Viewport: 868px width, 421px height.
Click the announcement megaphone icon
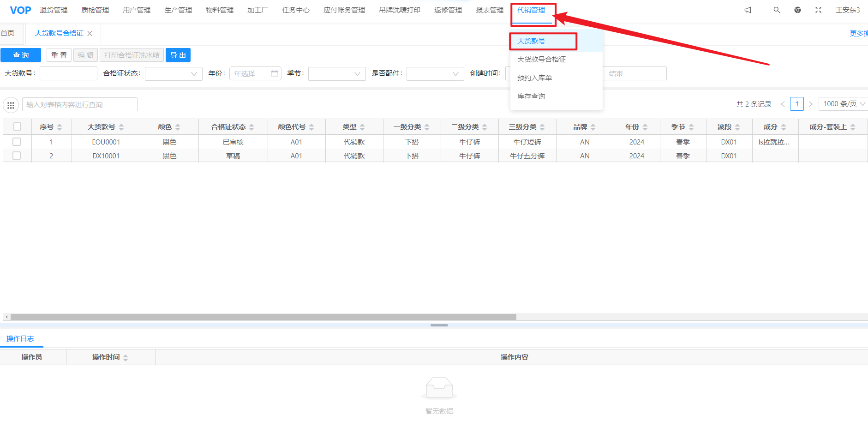[x=748, y=10]
